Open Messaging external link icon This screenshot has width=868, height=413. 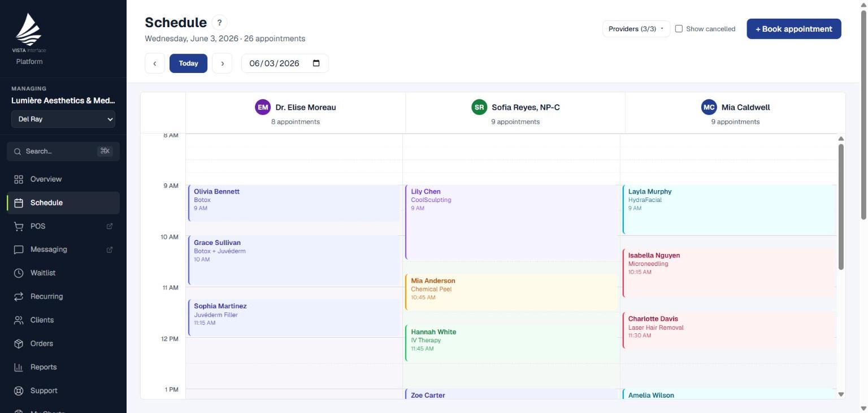[x=110, y=249]
